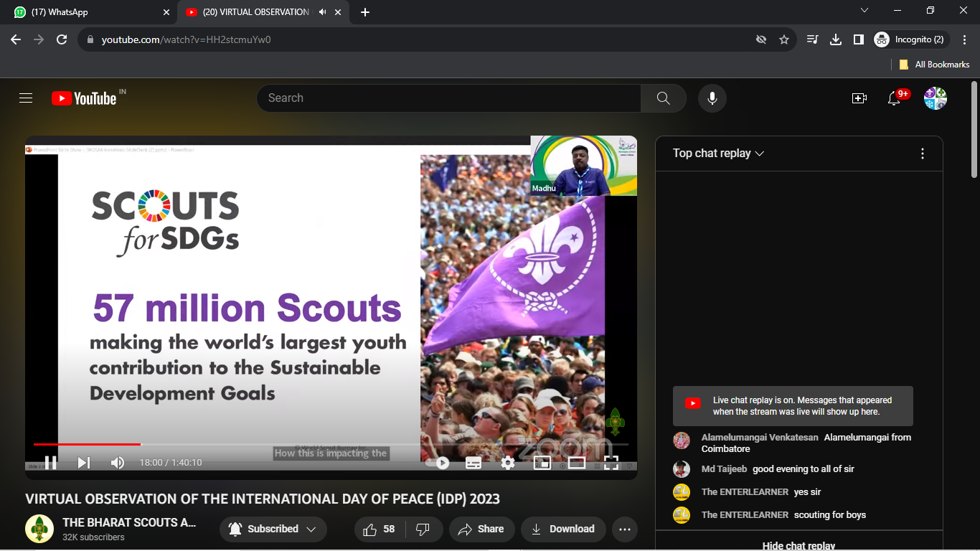Image resolution: width=980 pixels, height=551 pixels.
Task: Expand the Top chat replay dropdown
Action: coord(718,154)
